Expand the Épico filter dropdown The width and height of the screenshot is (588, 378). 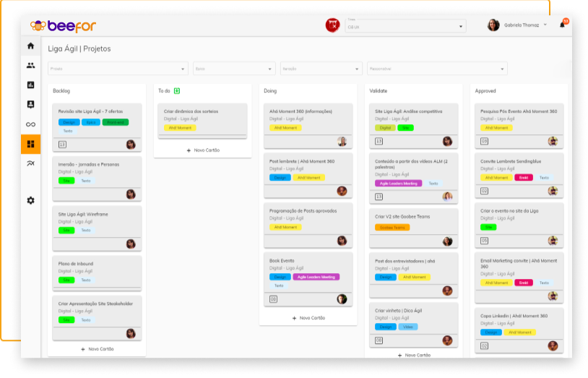234,69
